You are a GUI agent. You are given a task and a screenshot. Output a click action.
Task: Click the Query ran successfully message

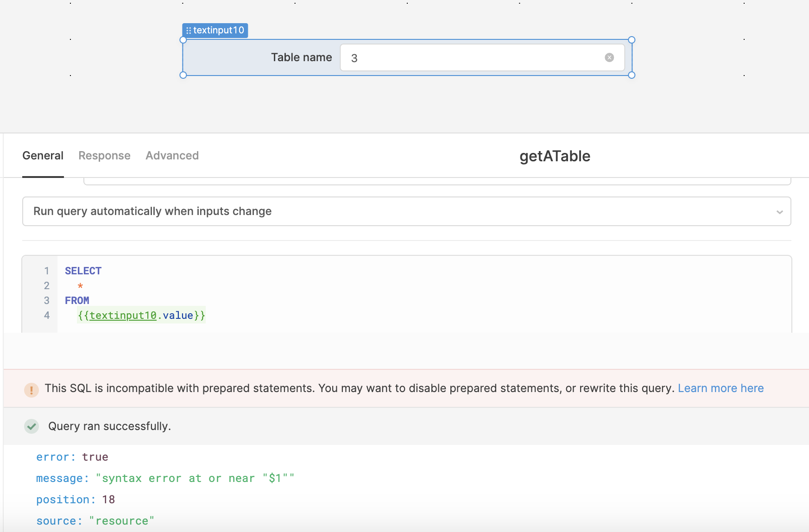109,426
